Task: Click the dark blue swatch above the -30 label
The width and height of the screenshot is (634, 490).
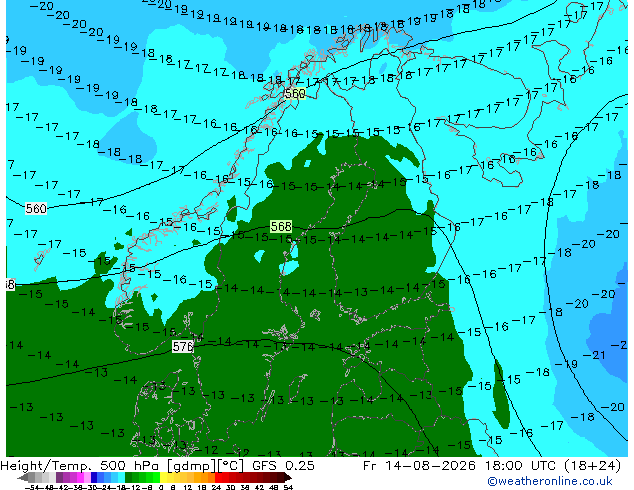Action: pos(94,477)
